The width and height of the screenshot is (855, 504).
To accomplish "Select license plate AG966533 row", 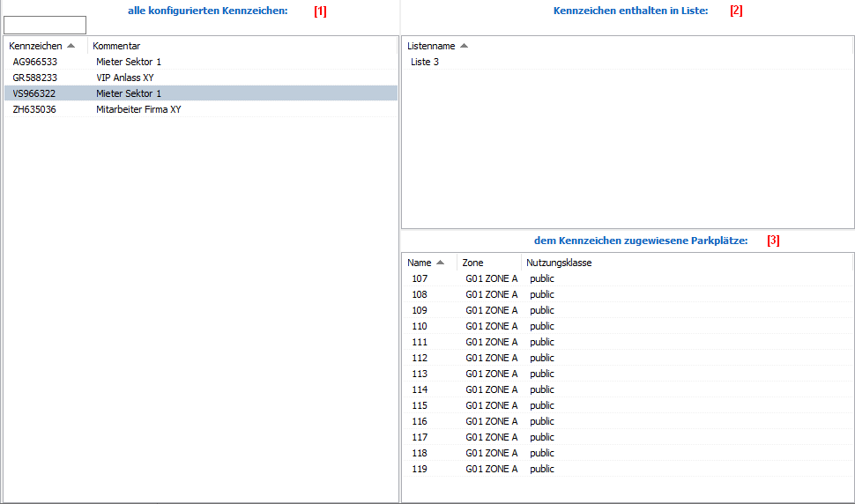I will coord(35,62).
